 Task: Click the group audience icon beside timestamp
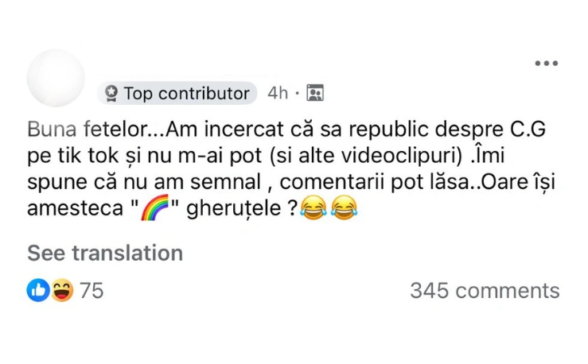click(x=314, y=94)
